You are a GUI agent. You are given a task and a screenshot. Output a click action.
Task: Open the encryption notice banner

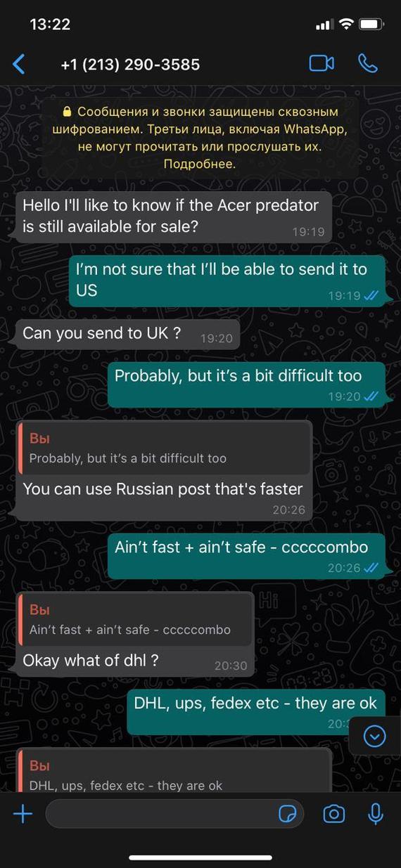pyautogui.click(x=200, y=138)
